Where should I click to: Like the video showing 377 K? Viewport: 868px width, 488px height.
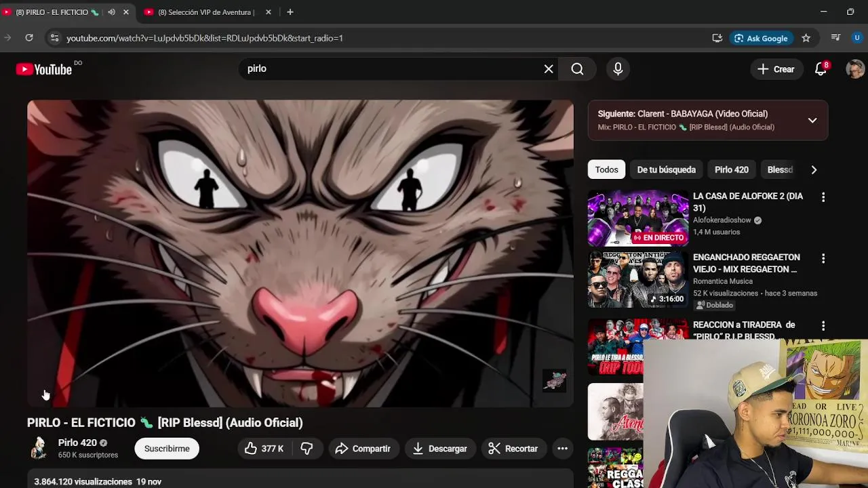tap(264, 449)
